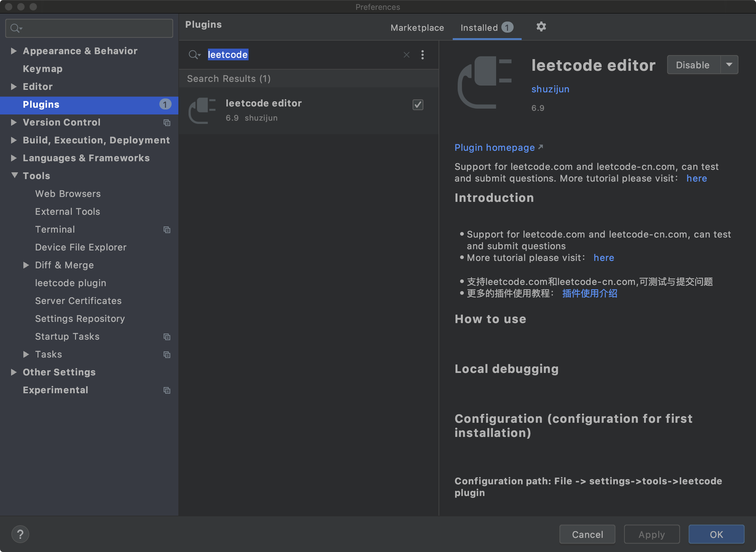
Task: Disable the leetcode editor plugin
Action: 694,65
